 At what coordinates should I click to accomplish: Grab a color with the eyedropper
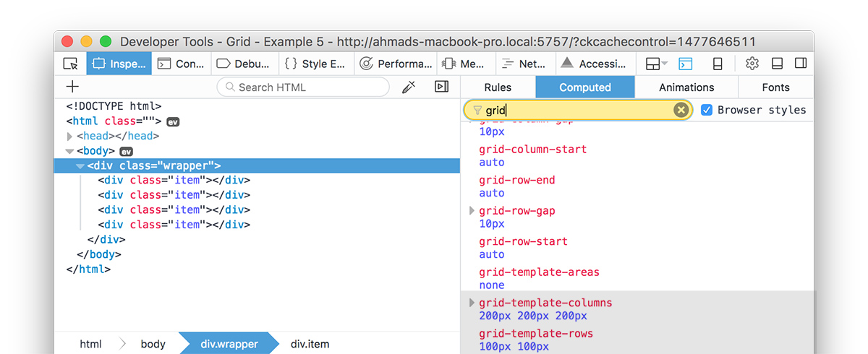point(409,87)
